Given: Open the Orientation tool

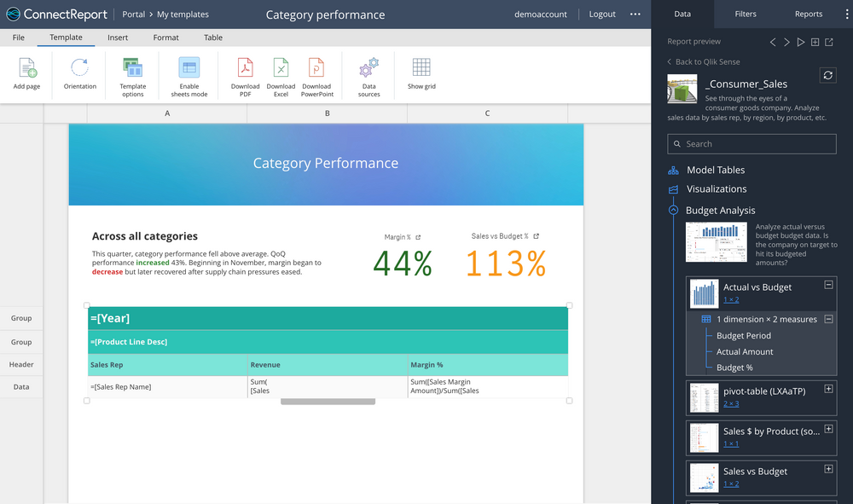Looking at the screenshot, I should [x=79, y=75].
